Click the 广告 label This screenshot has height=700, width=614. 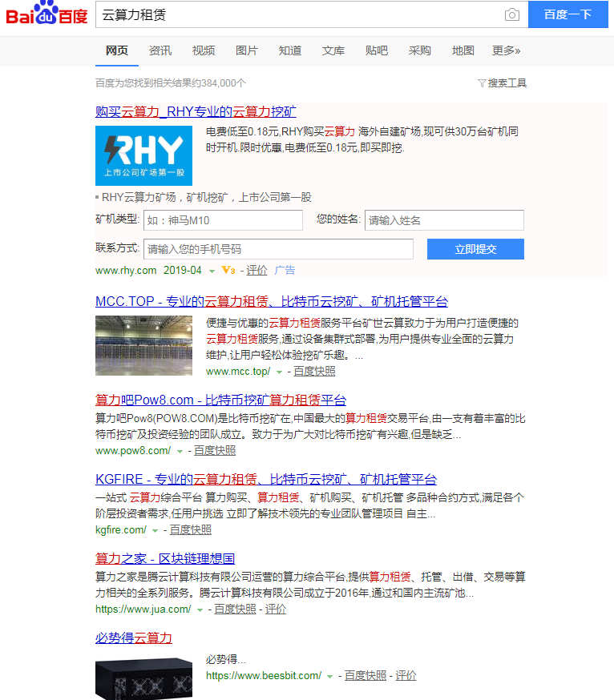(x=285, y=270)
